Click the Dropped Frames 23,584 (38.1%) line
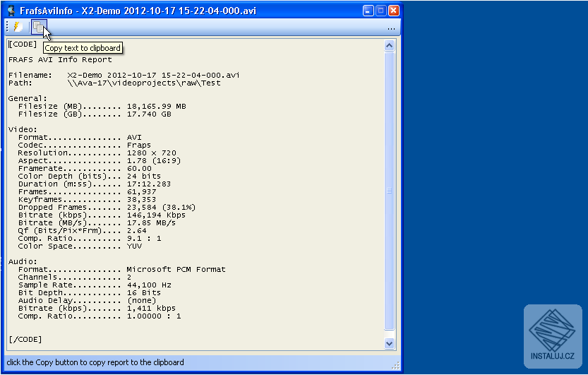 (x=107, y=208)
